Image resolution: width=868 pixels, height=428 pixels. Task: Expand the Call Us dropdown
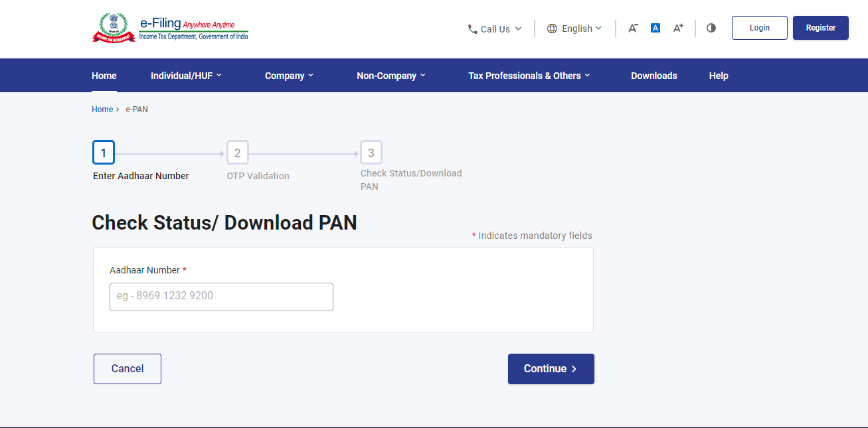pyautogui.click(x=495, y=29)
